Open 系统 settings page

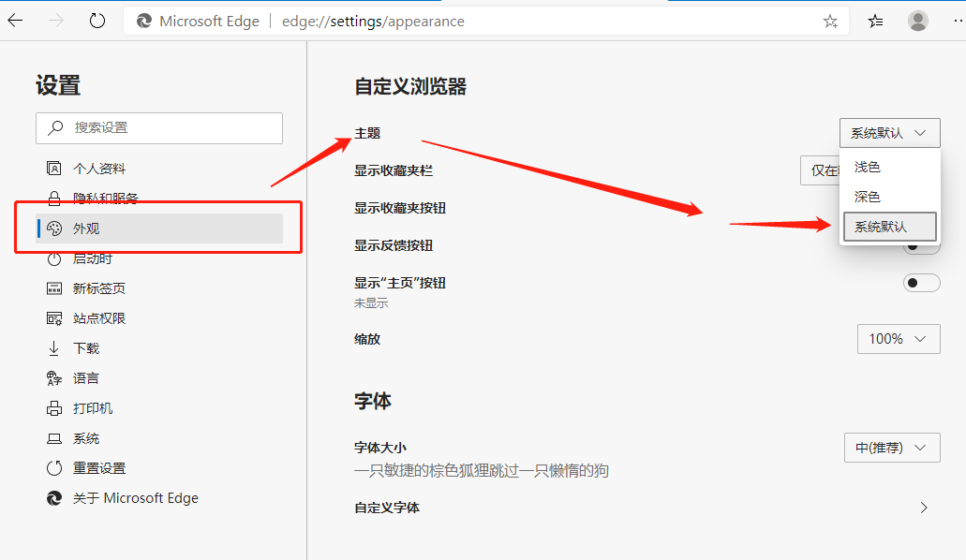(x=159, y=438)
